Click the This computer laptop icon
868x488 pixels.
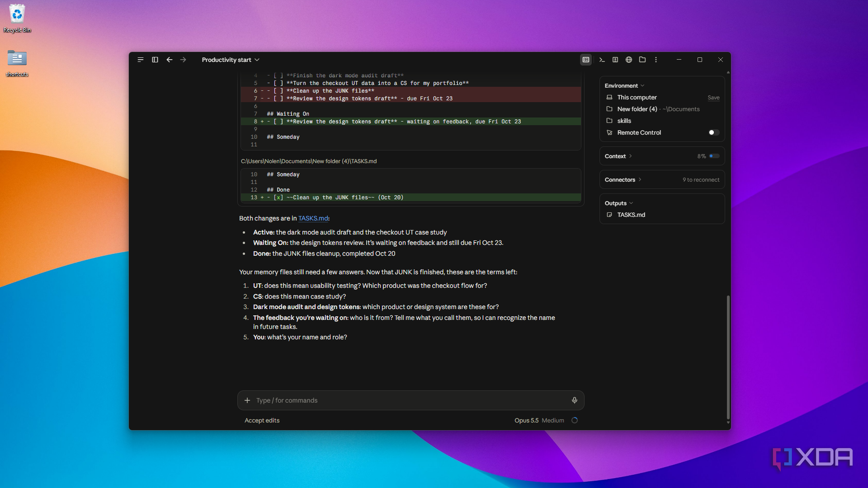(609, 97)
